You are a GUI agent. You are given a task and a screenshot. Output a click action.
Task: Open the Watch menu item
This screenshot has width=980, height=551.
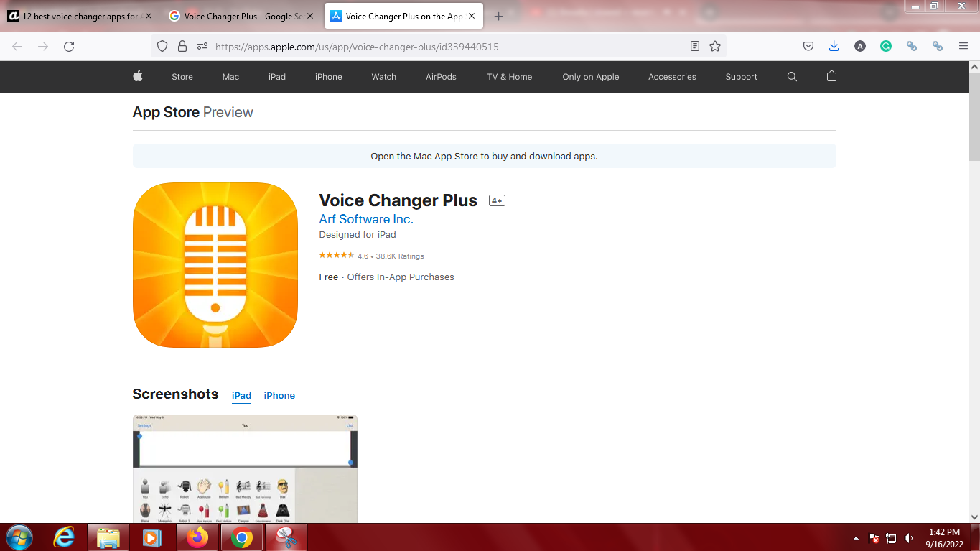[384, 77]
